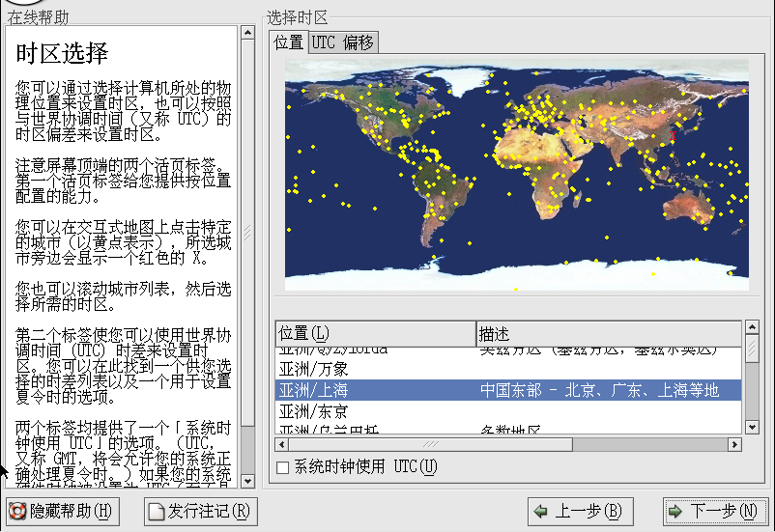This screenshot has width=775, height=532.
Task: Click Greenland on the world map
Action: point(463,79)
